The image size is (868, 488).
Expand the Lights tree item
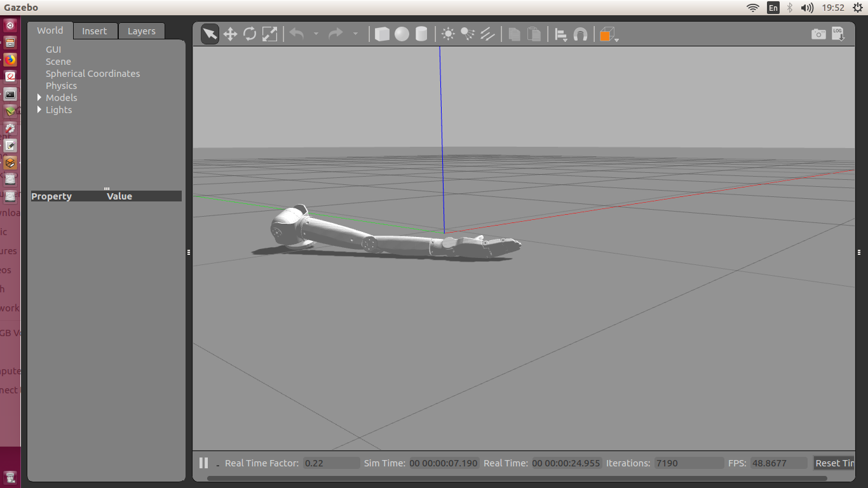[x=39, y=110]
